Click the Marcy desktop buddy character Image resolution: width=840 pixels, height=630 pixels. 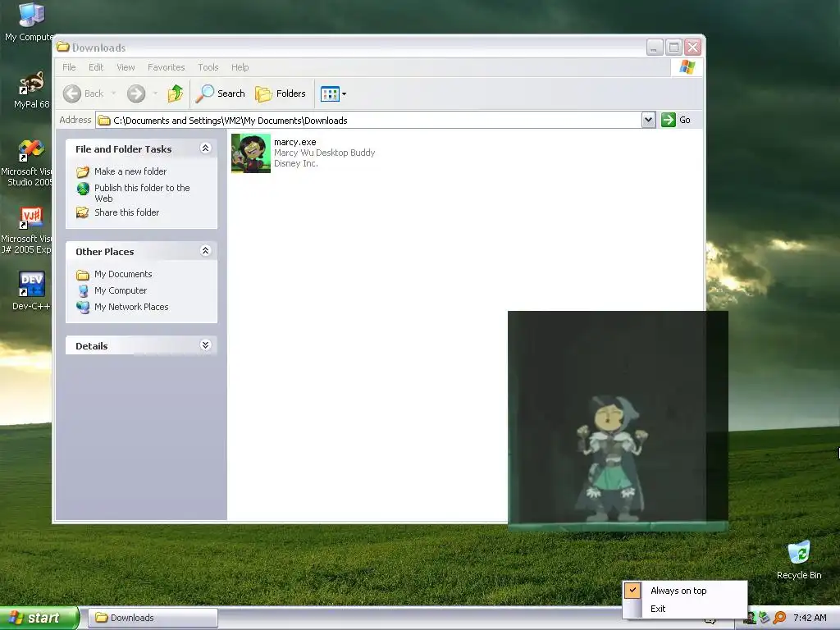(x=610, y=459)
